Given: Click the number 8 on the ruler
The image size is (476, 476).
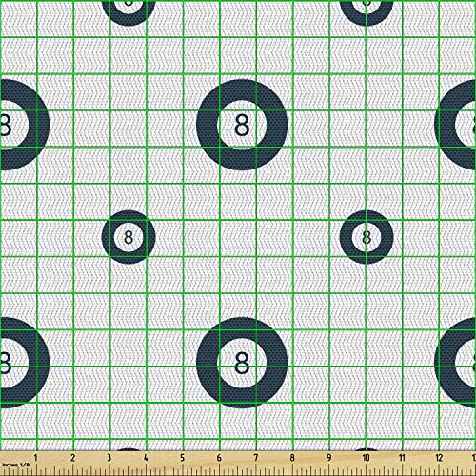Looking at the screenshot, I should 292,458.
